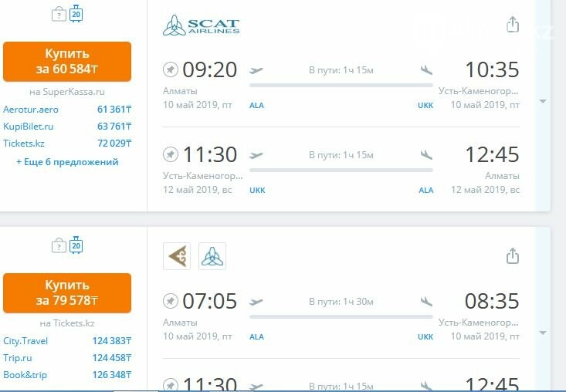This screenshot has height=392, width=566.
Task: Expand details arrow of first flight card
Action: 543,101
